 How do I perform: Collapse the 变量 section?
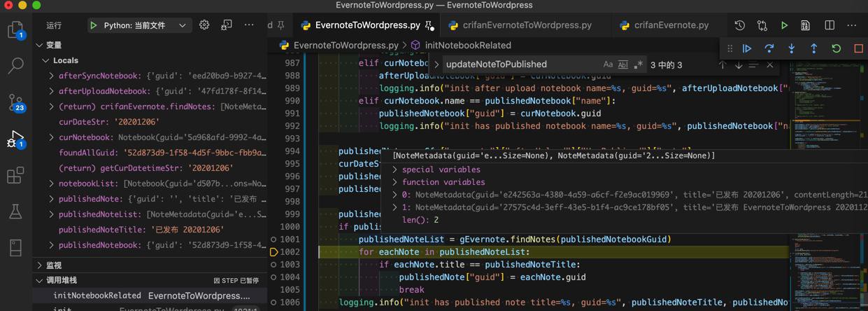[x=40, y=45]
